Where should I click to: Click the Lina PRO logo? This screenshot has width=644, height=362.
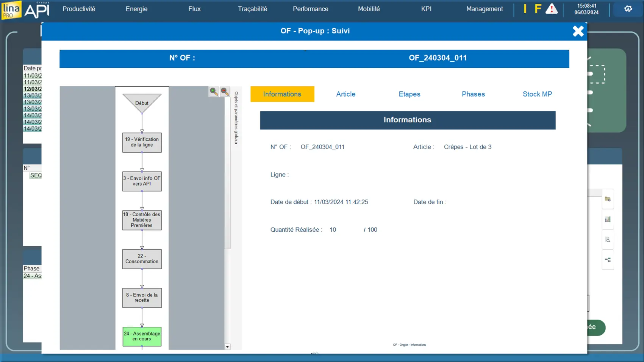(x=11, y=10)
